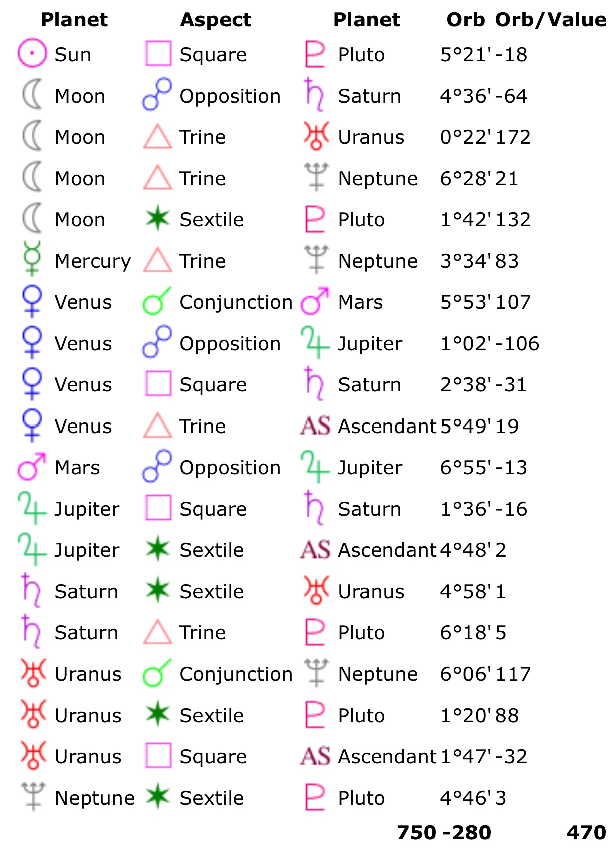Click the Conjunction icon in Uranus row
Screen dimensions: 616x849
157,672
